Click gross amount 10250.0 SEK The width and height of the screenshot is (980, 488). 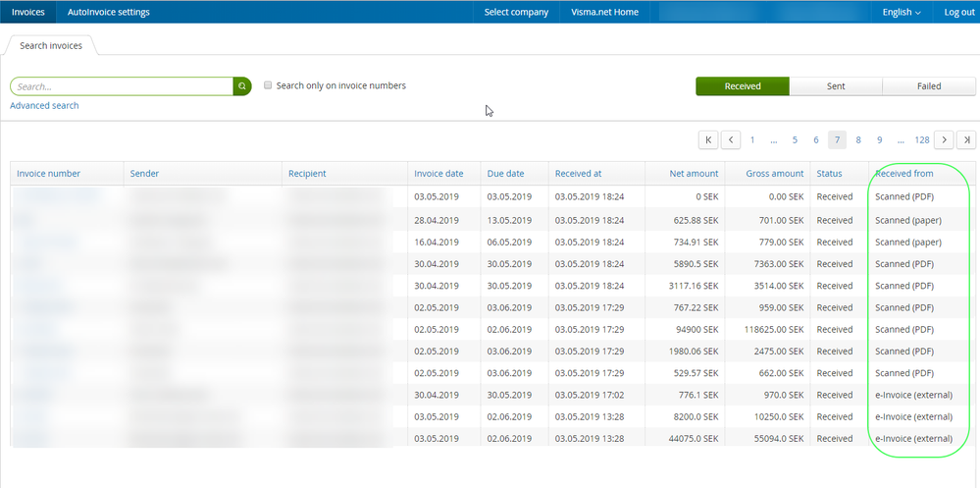779,416
